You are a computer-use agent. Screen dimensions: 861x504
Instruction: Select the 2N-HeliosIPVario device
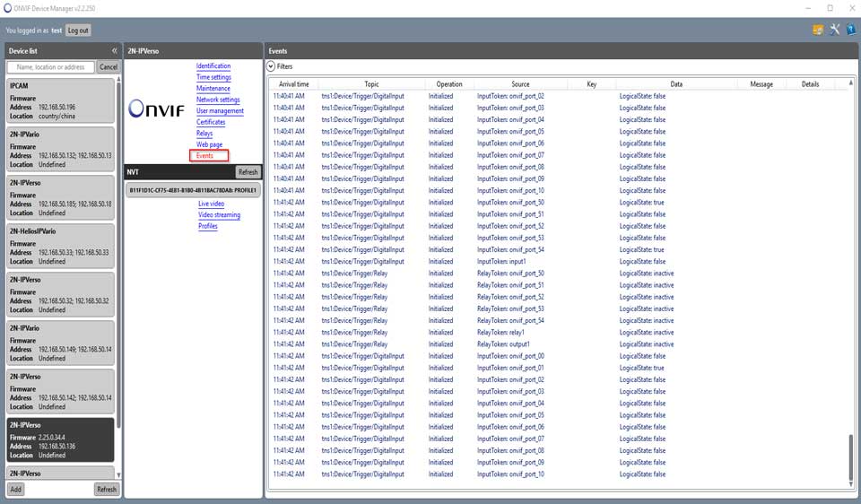(61, 245)
